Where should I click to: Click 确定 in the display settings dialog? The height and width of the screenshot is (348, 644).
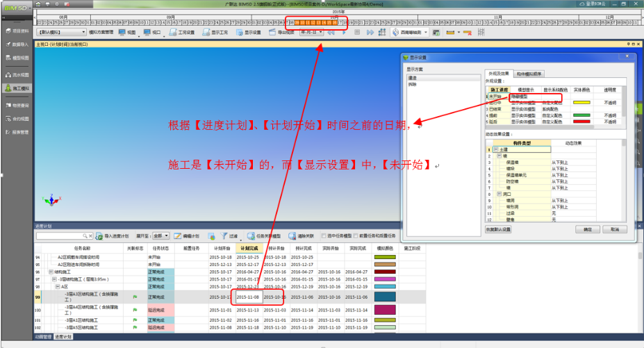pos(587,229)
